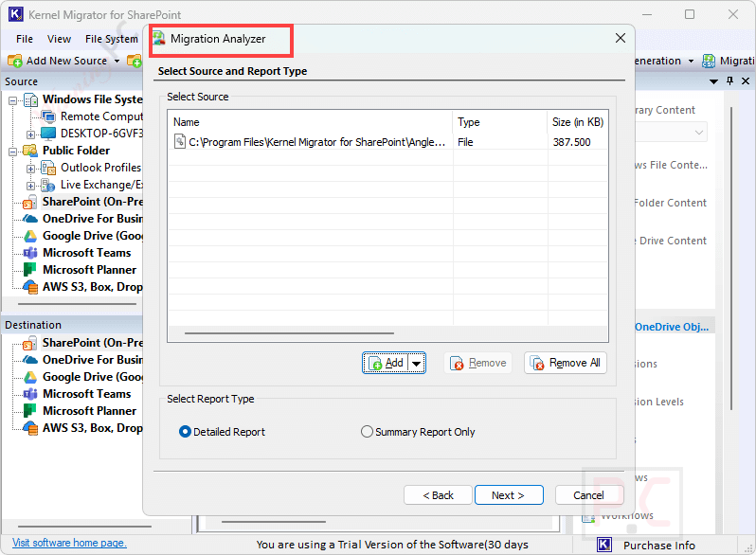The height and width of the screenshot is (555, 756).
Task: Click the Next button
Action: point(509,495)
